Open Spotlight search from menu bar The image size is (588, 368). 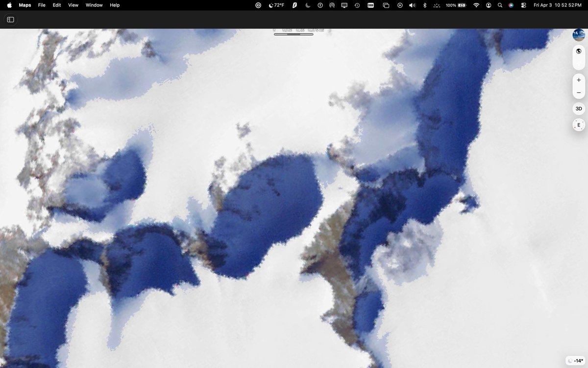coord(500,5)
